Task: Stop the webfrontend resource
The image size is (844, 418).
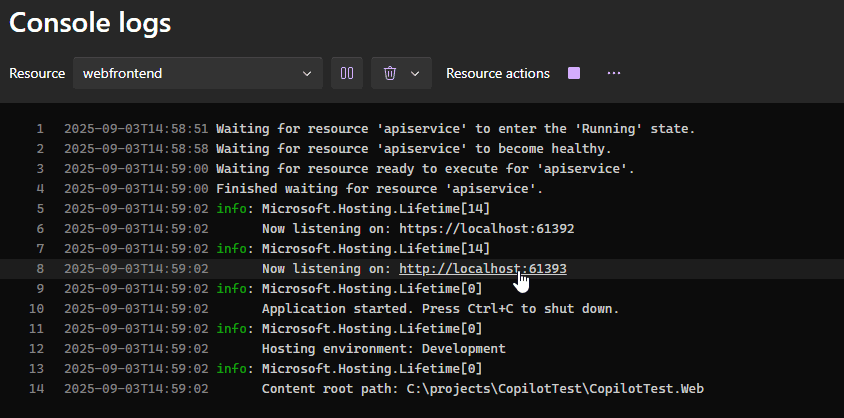Action: pos(574,73)
